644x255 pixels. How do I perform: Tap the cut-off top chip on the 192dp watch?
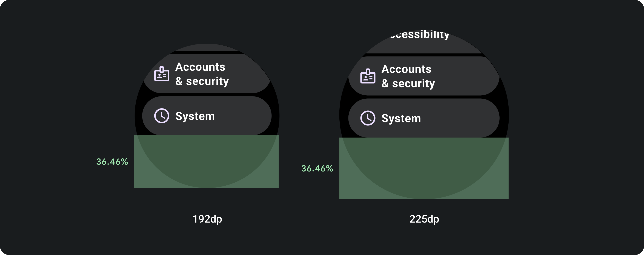click(207, 48)
